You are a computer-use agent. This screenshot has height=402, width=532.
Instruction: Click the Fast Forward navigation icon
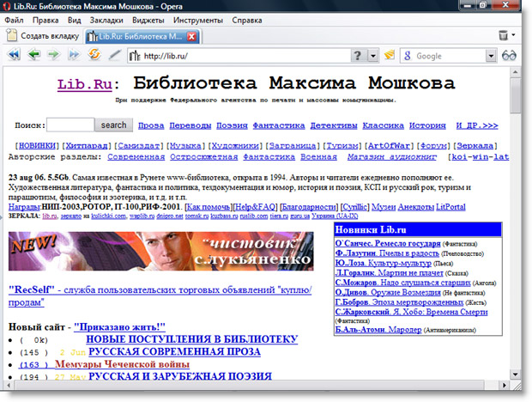[74, 55]
